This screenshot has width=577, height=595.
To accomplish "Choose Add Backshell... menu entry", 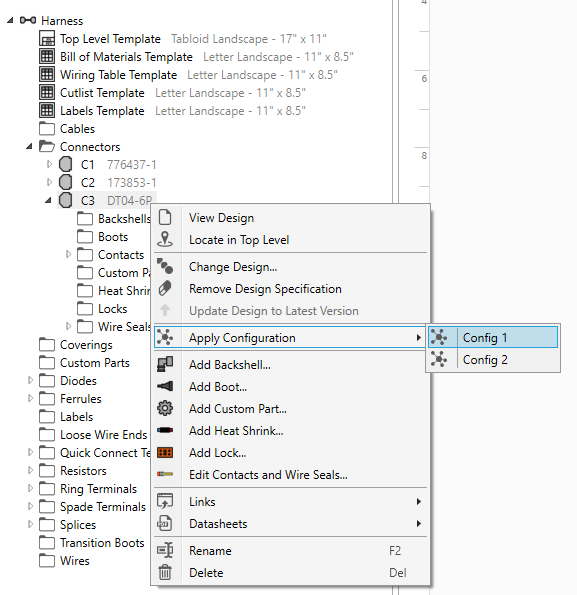I will (291, 364).
